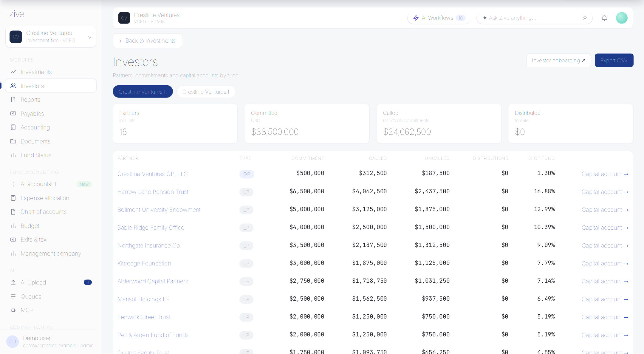Click the Demo user profile at bottom
644x354 pixels.
pos(51,341)
